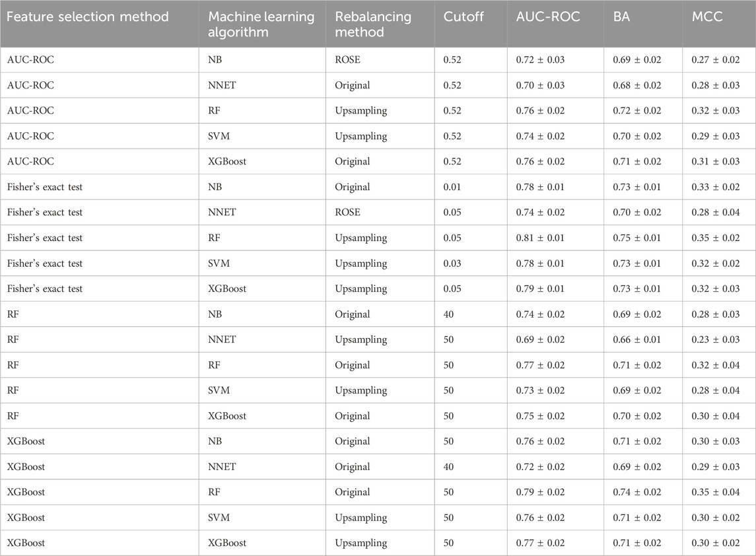This screenshot has height=556, width=756.
Task: Select the 0.75 ± 0.01 BA cell
Action: pyautogui.click(x=637, y=238)
